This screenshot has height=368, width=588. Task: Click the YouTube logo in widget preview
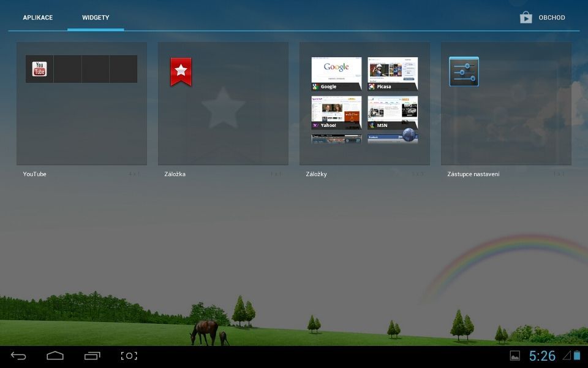coord(39,69)
